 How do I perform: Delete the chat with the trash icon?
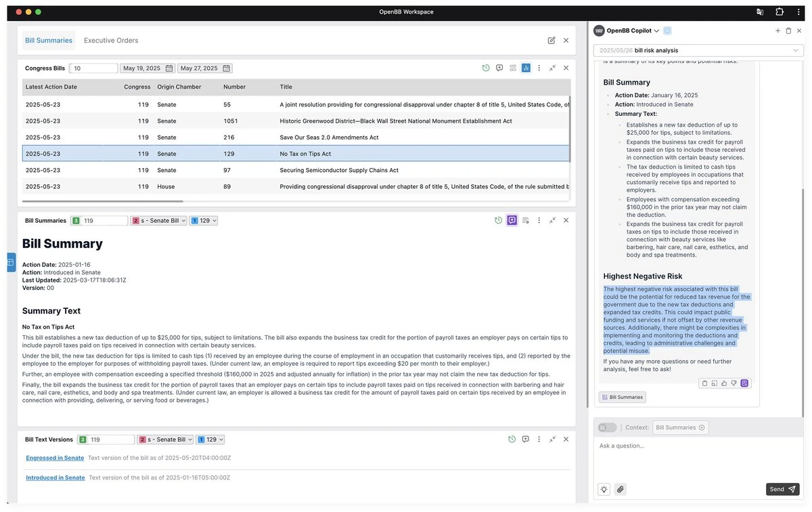point(788,31)
